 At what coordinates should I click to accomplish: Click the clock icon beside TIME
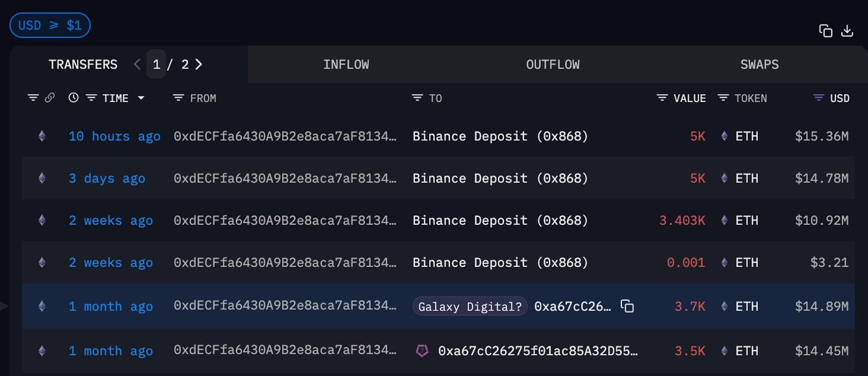(73, 98)
